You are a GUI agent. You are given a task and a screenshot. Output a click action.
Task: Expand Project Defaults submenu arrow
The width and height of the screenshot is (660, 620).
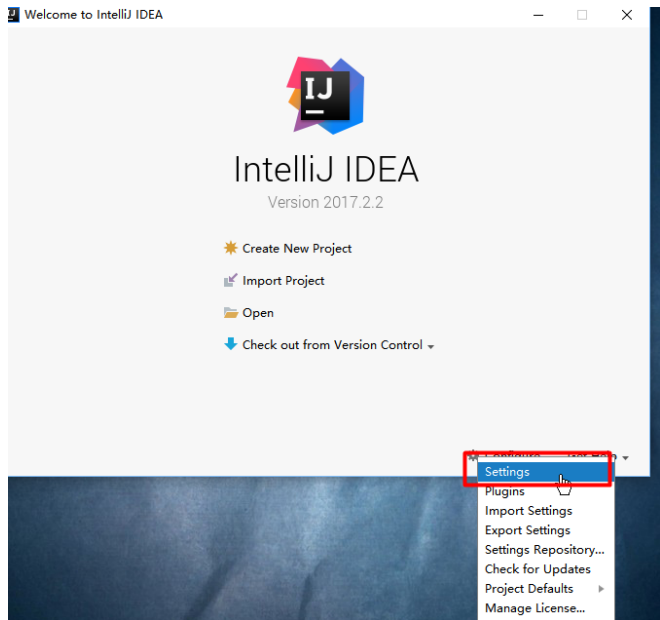(601, 588)
